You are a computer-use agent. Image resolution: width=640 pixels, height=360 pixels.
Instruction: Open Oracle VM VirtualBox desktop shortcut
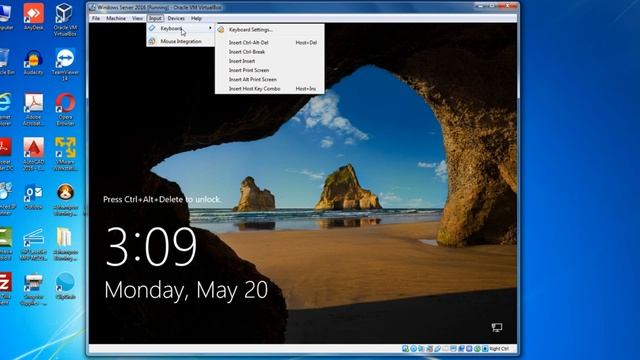coord(65,19)
